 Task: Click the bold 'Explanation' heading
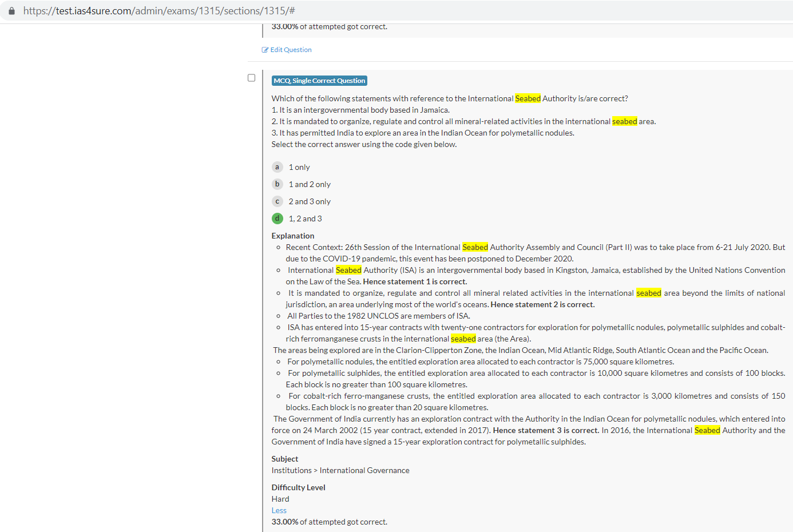click(293, 236)
